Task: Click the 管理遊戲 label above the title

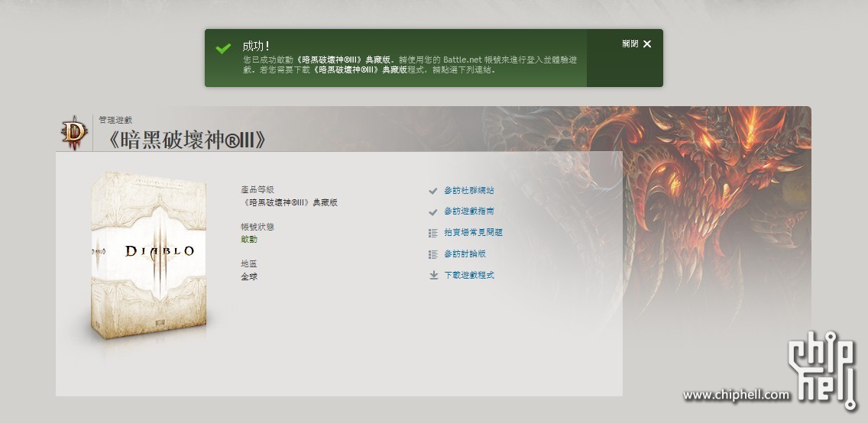Action: click(x=115, y=120)
